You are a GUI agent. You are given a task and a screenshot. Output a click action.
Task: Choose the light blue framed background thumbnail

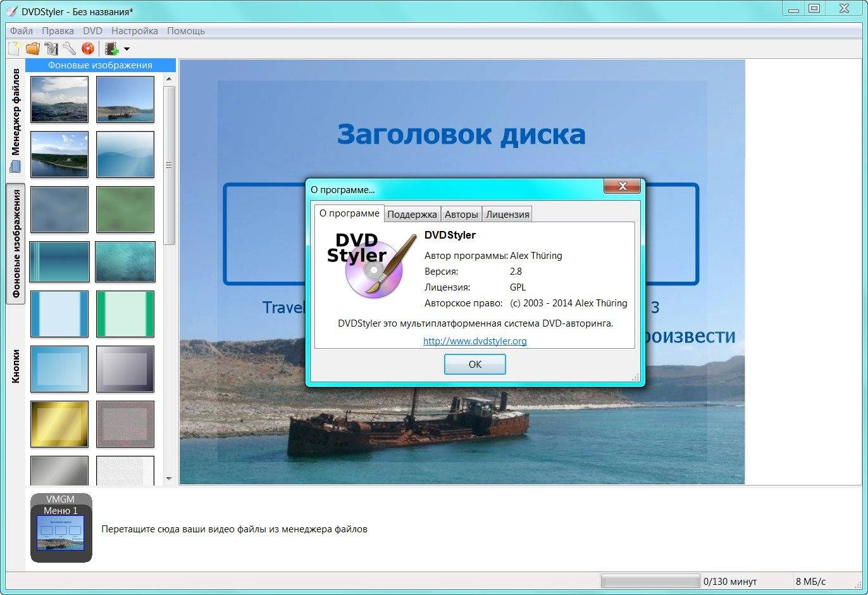pyautogui.click(x=59, y=369)
